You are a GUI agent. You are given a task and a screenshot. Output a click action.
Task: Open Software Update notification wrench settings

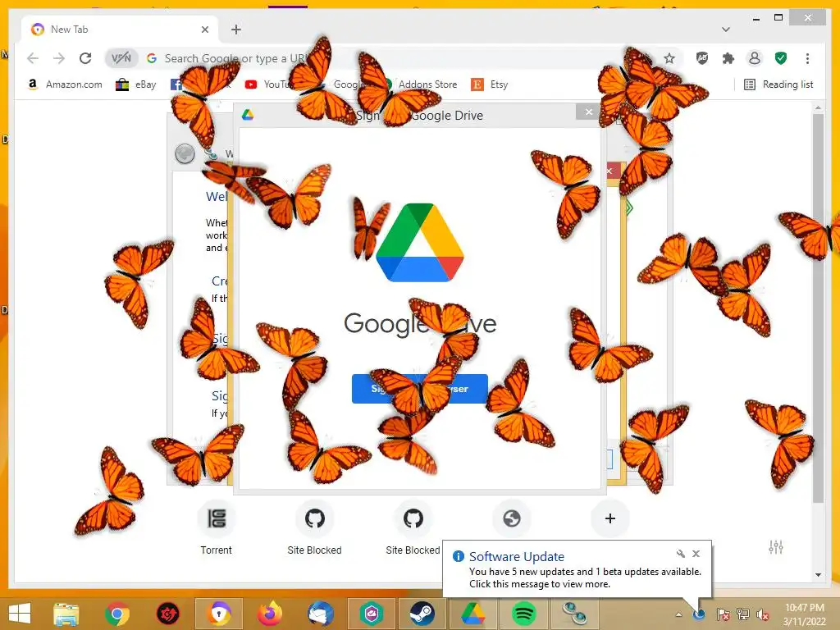click(x=680, y=554)
